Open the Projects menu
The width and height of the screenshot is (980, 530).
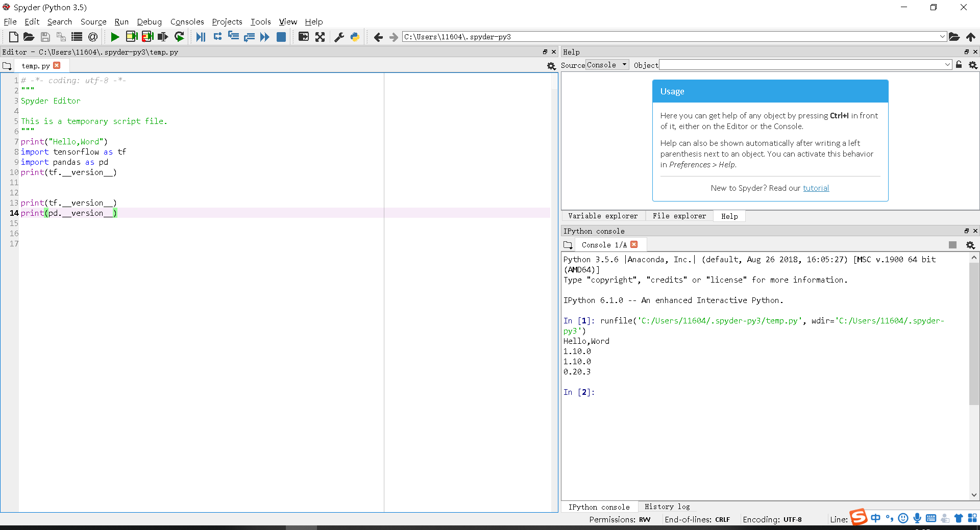coord(227,21)
